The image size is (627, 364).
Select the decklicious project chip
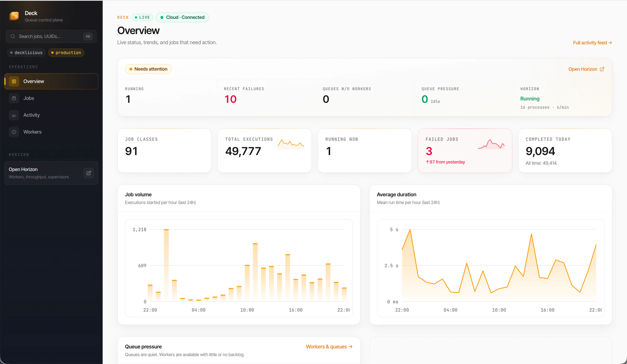[26, 52]
